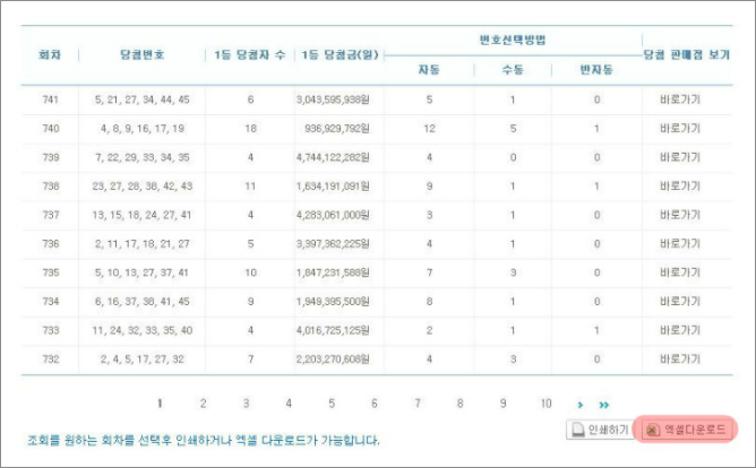Viewport: 756px width, 468px height.
Task: Open 바로가기 link for round 732
Action: pyautogui.click(x=680, y=359)
